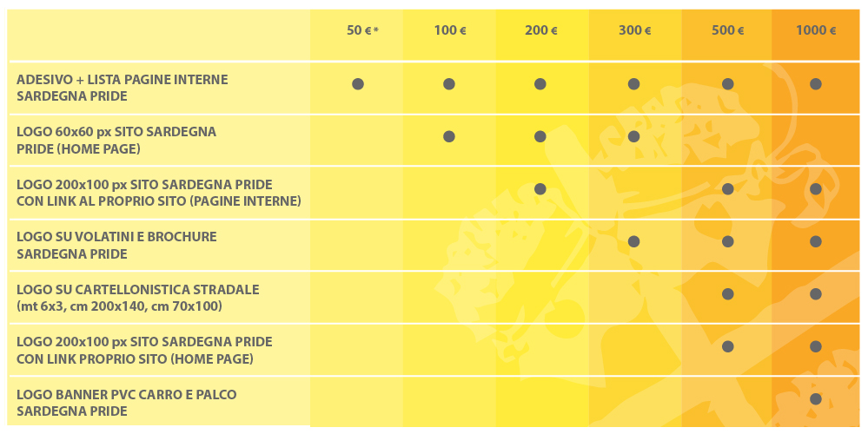Click the Logo 60x60 dot under 300 €
868x434 pixels.
coord(633,136)
